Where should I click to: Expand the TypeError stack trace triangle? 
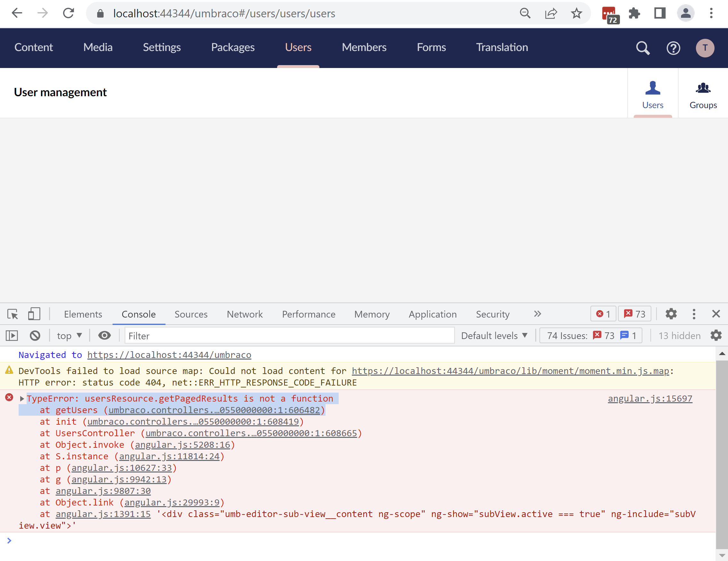click(x=22, y=399)
